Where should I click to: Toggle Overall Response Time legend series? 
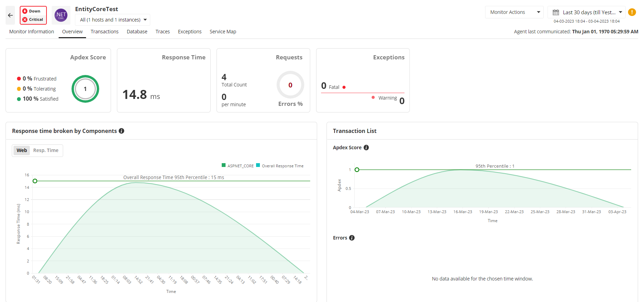pos(280,166)
